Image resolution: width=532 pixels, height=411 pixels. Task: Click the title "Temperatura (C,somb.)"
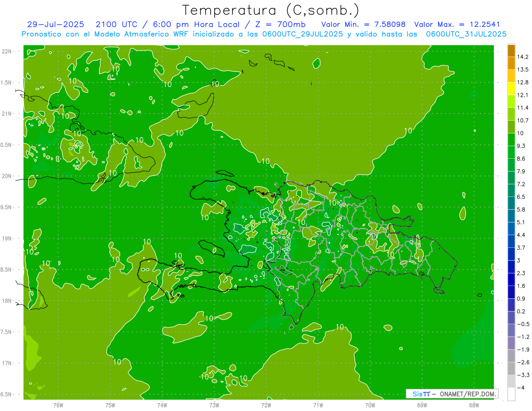[x=270, y=10]
